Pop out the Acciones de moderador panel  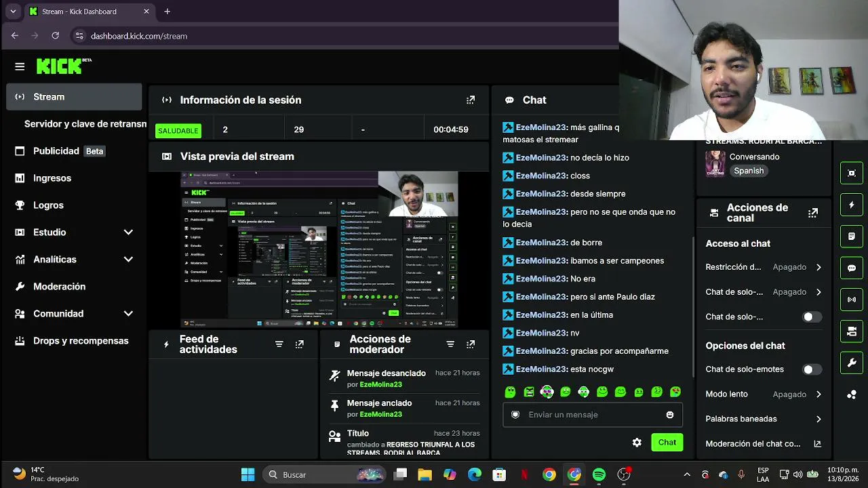[x=471, y=344]
